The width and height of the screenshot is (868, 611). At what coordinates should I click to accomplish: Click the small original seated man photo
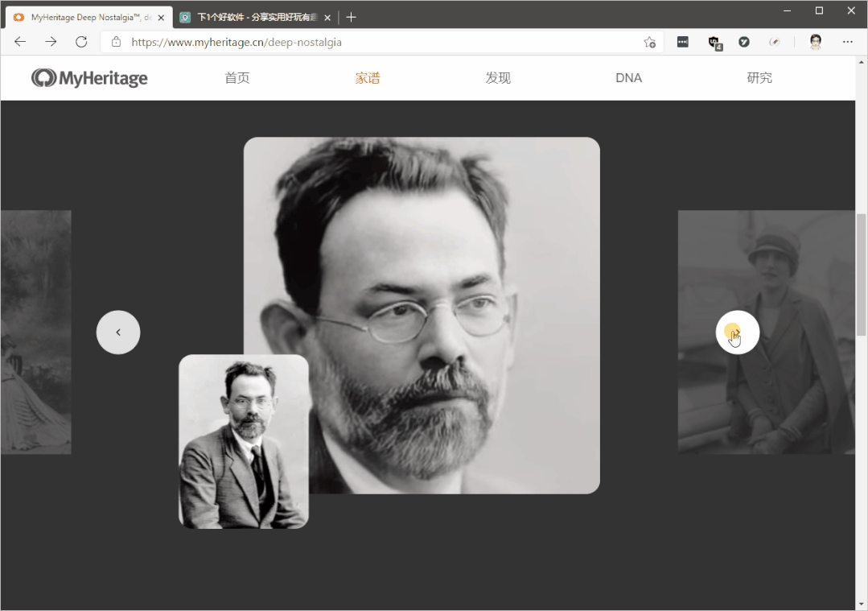244,441
